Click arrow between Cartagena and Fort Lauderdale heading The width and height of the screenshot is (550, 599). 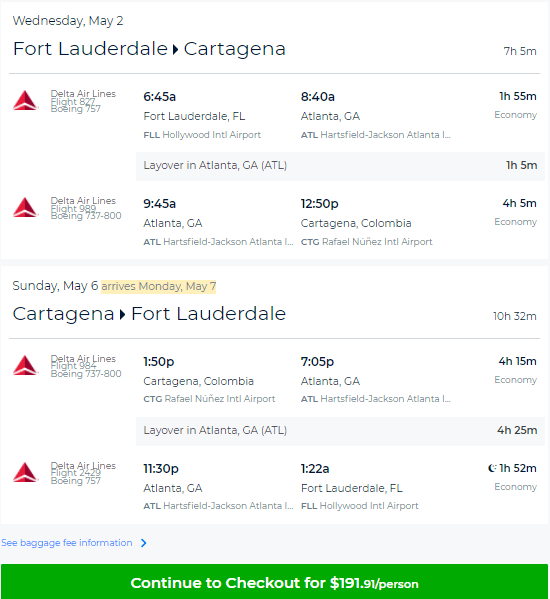pos(122,314)
